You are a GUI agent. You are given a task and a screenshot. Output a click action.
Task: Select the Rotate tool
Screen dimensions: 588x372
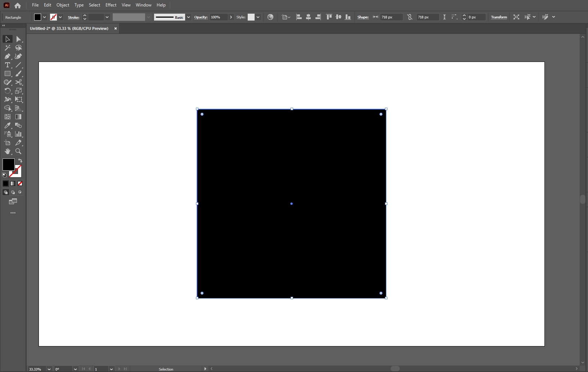7,91
